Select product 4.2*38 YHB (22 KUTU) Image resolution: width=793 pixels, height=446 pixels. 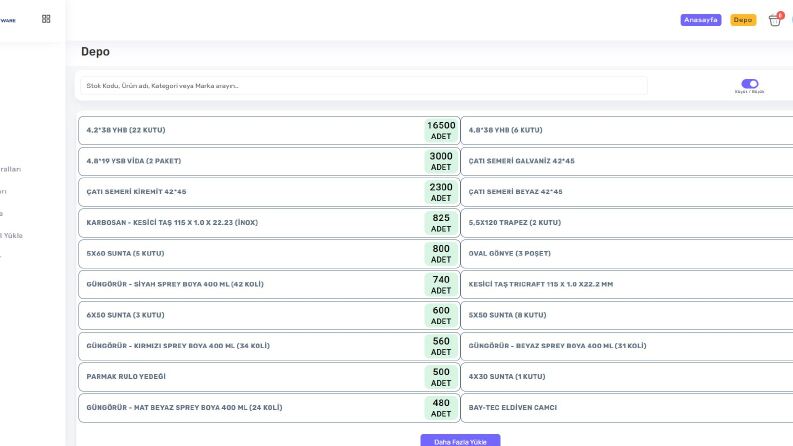point(269,130)
